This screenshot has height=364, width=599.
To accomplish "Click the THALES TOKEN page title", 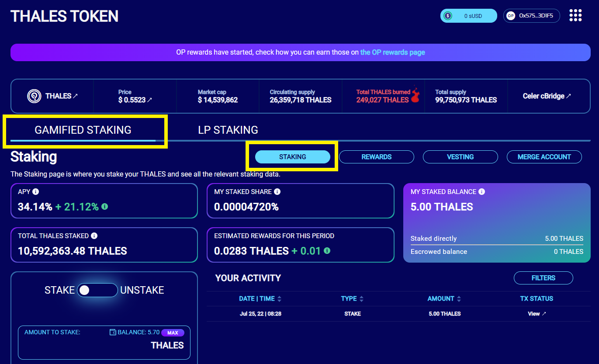I will (64, 16).
